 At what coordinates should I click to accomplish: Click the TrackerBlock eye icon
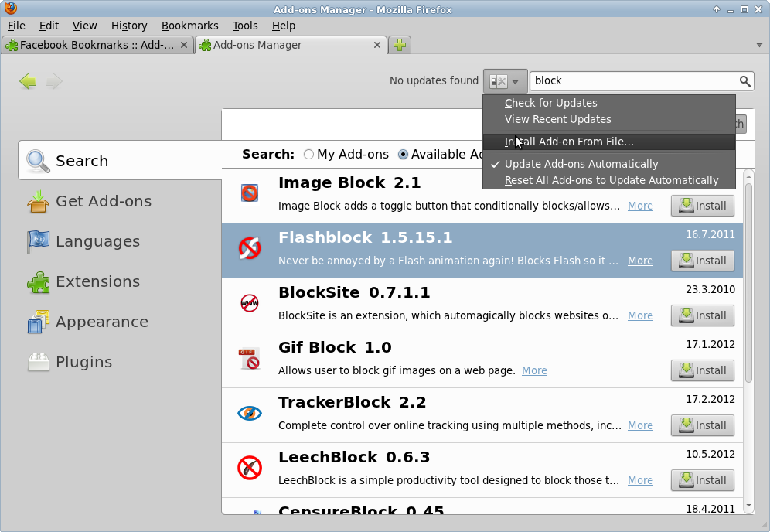coord(250,413)
